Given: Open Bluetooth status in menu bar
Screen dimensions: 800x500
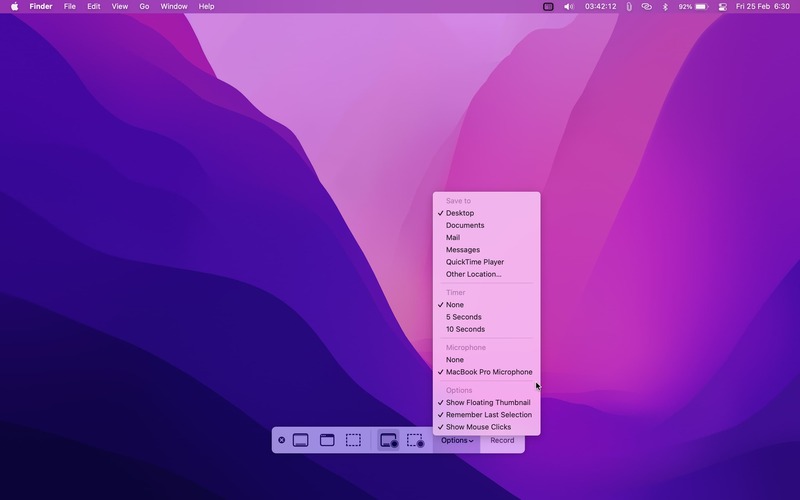Looking at the screenshot, I should (665, 7).
